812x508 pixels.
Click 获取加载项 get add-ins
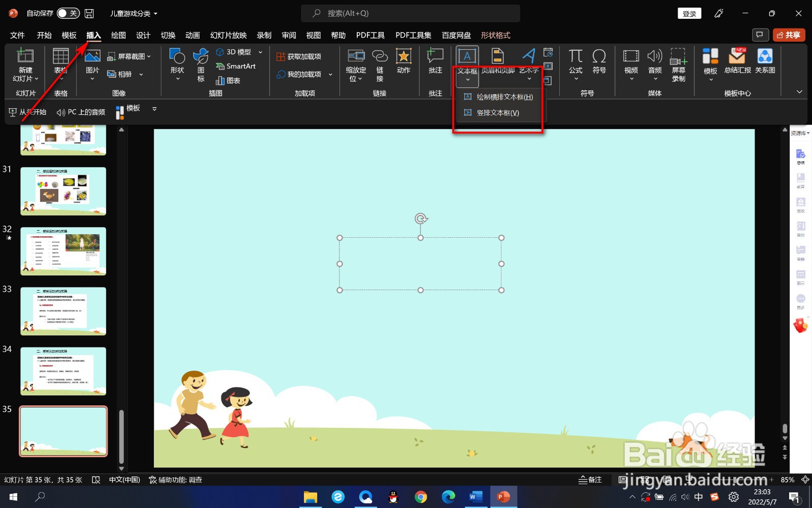pos(299,56)
